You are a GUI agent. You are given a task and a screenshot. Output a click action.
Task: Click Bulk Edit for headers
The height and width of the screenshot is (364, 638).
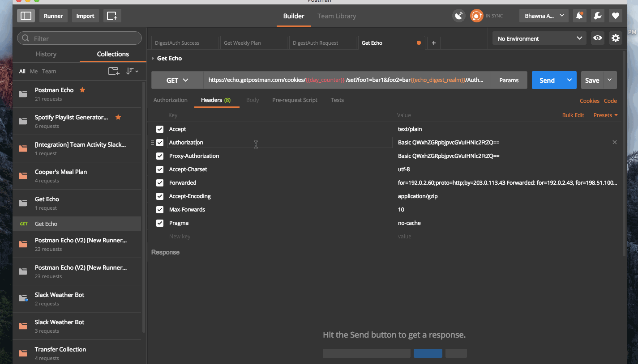point(573,115)
